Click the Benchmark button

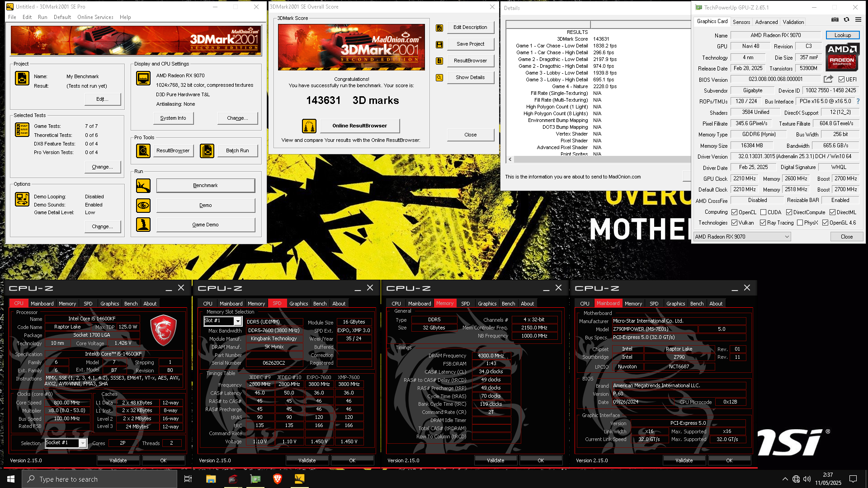(205, 186)
